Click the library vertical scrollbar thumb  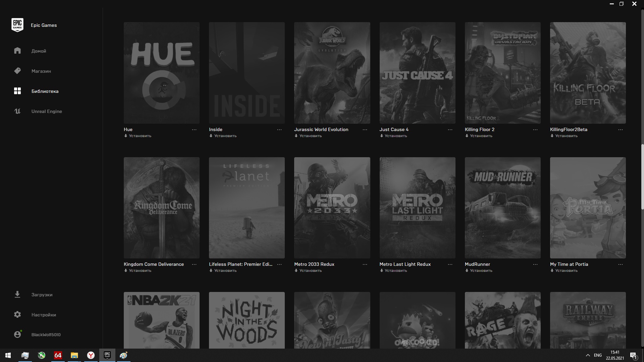tap(642, 177)
